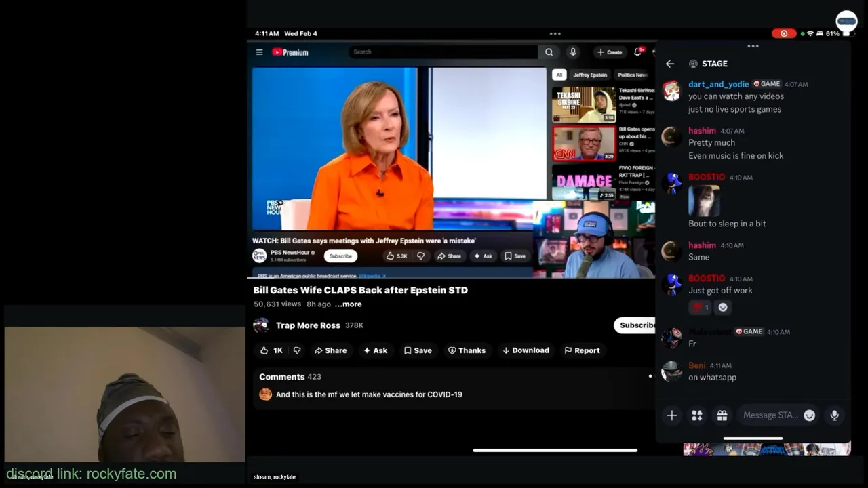Go to YouTube Premium home logo
868x488 pixels.
pyautogui.click(x=290, y=52)
